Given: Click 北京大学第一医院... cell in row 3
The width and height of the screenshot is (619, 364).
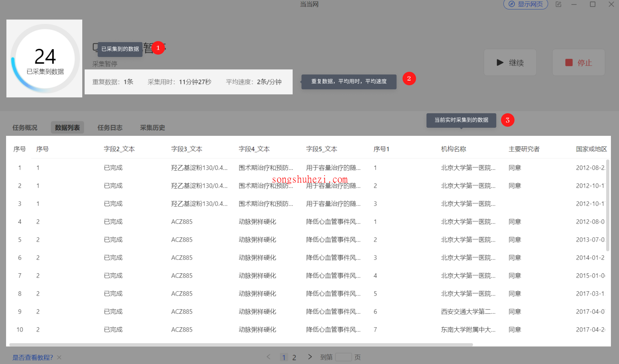Looking at the screenshot, I should [x=468, y=204].
